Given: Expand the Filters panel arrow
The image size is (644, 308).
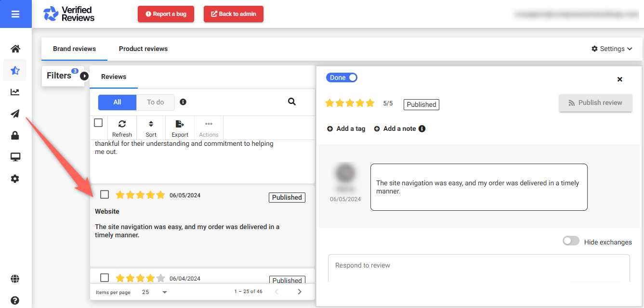Looking at the screenshot, I should pyautogui.click(x=84, y=76).
